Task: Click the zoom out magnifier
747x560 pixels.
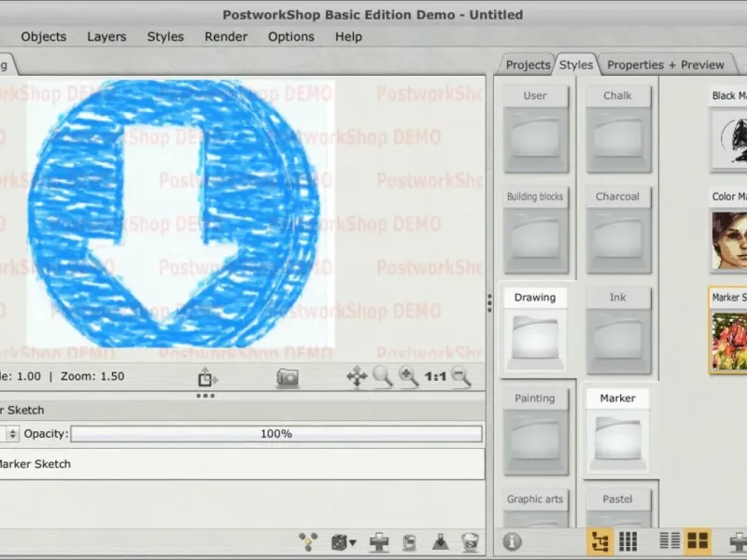Action: click(x=461, y=377)
